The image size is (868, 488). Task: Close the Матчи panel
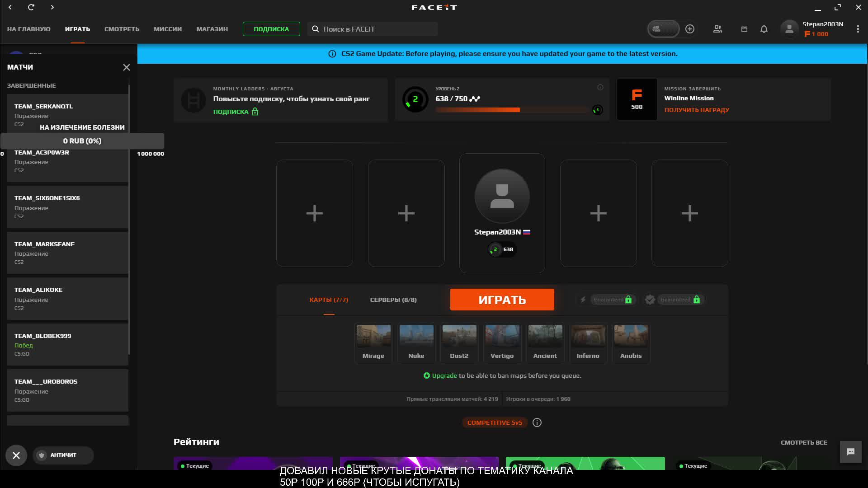point(127,67)
